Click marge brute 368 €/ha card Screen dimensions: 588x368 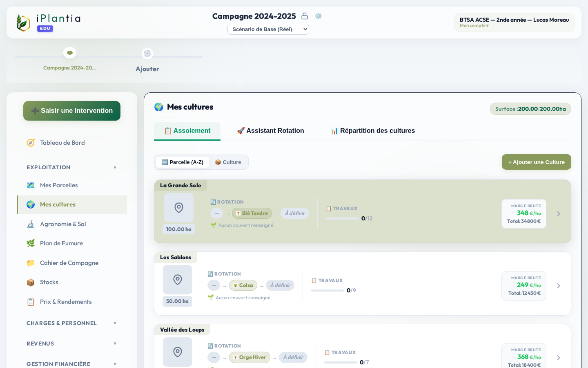click(524, 356)
